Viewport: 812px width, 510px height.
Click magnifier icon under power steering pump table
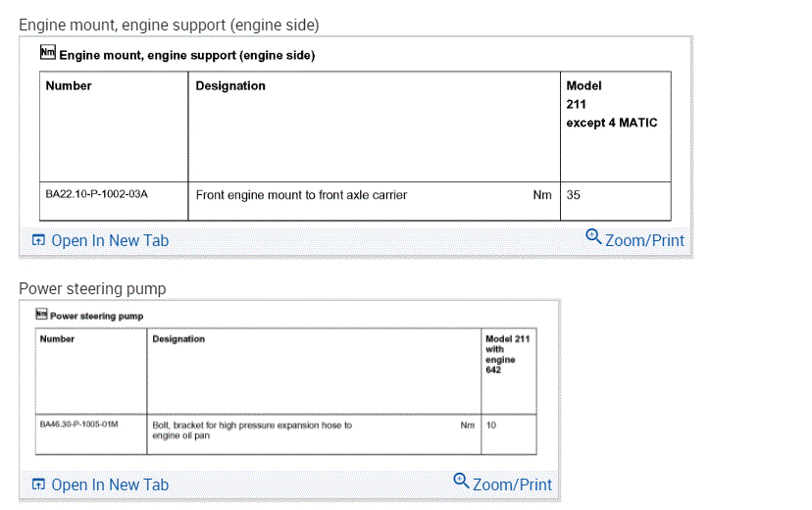[462, 481]
